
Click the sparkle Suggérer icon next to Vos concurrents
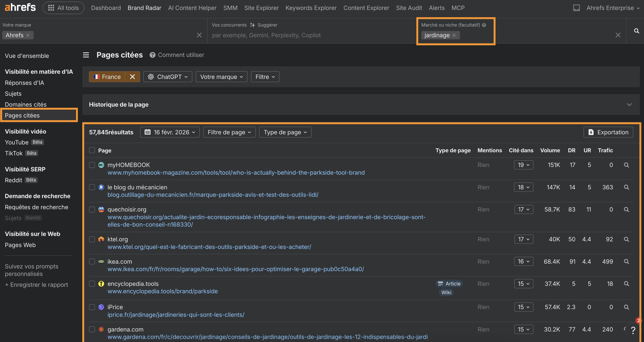coord(253,25)
